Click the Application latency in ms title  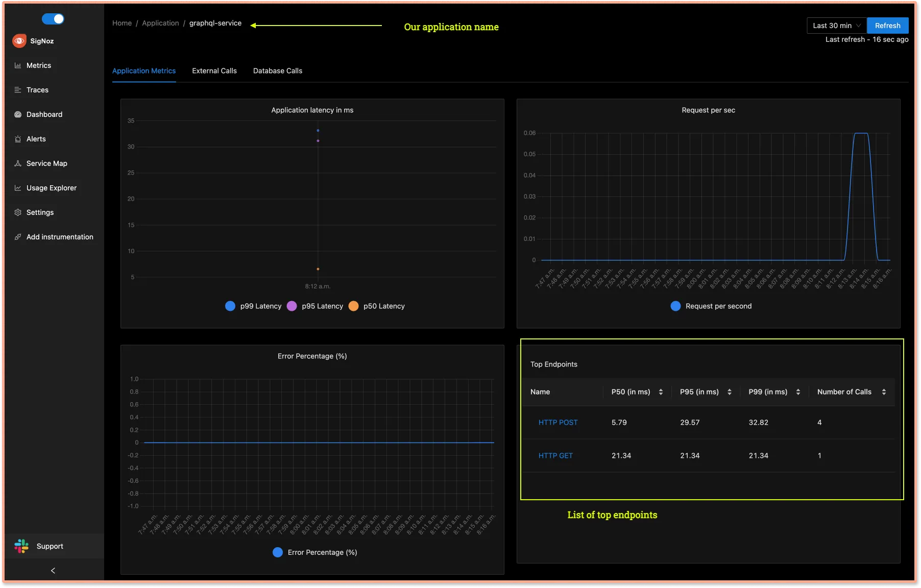(312, 110)
